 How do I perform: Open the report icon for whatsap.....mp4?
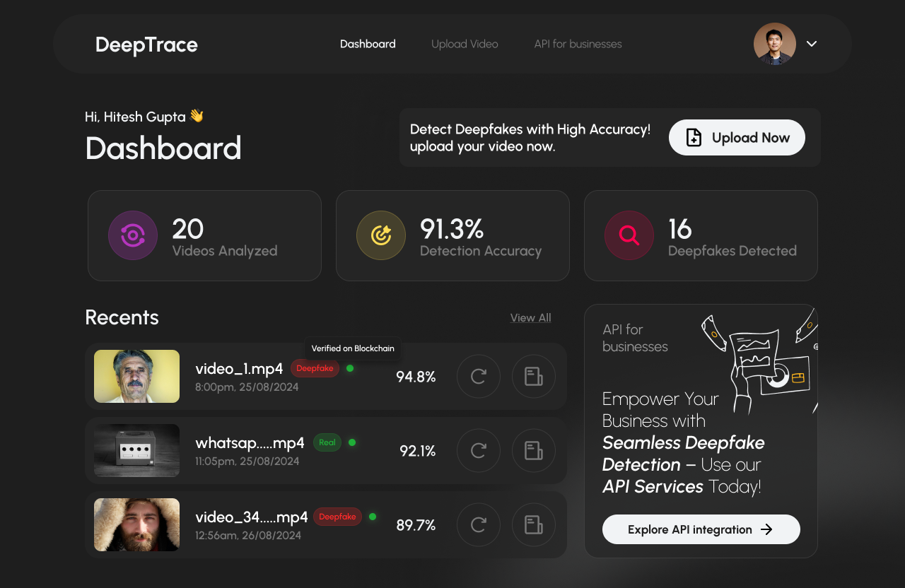pos(534,450)
